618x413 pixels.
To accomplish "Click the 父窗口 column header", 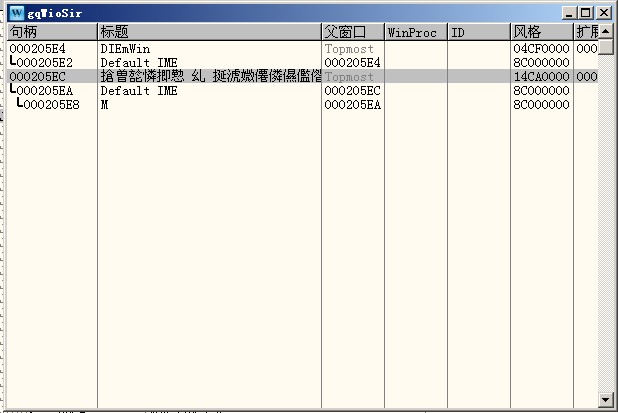I will [x=352, y=32].
